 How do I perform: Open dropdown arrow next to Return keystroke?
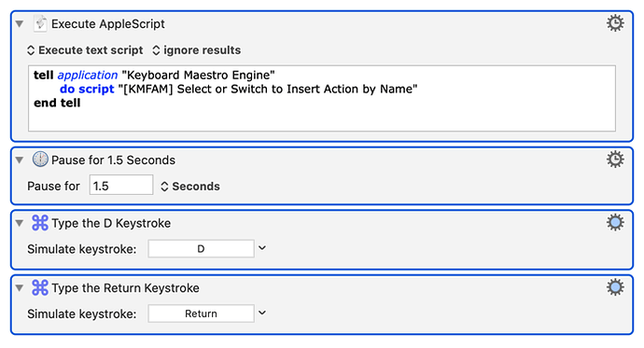coord(262,313)
